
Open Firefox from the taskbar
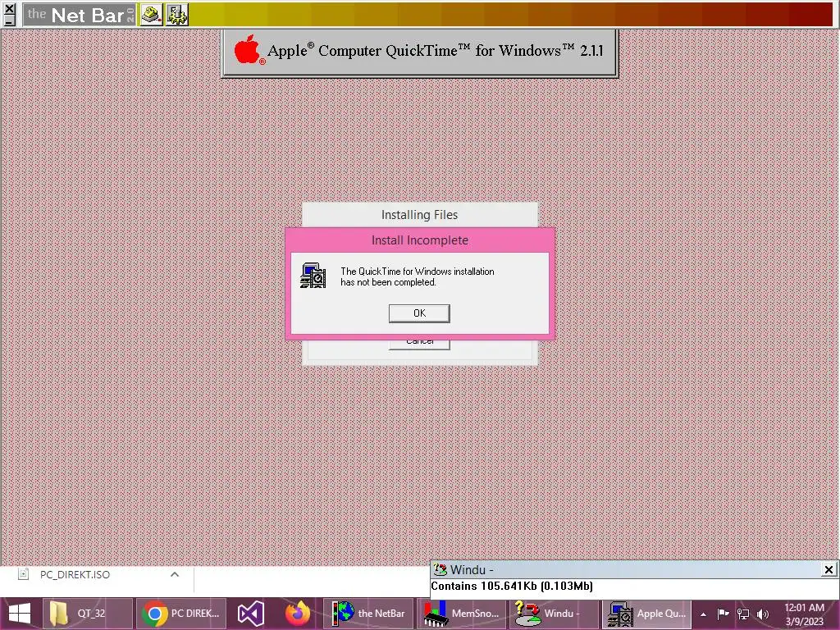pyautogui.click(x=298, y=614)
